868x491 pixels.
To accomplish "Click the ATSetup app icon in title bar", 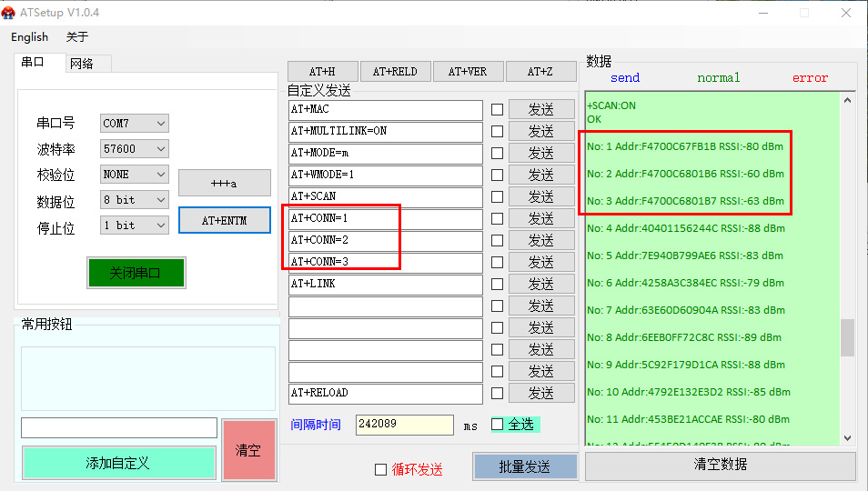I will point(11,13).
